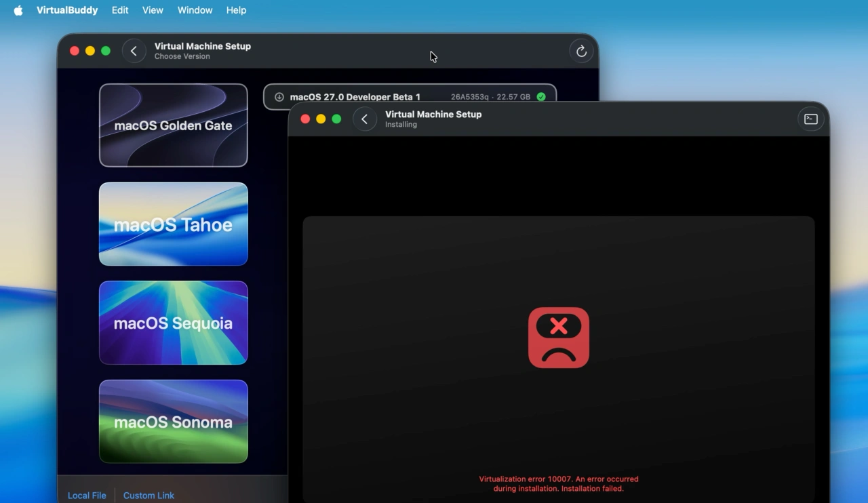Open console log icon in Installing window

click(811, 119)
